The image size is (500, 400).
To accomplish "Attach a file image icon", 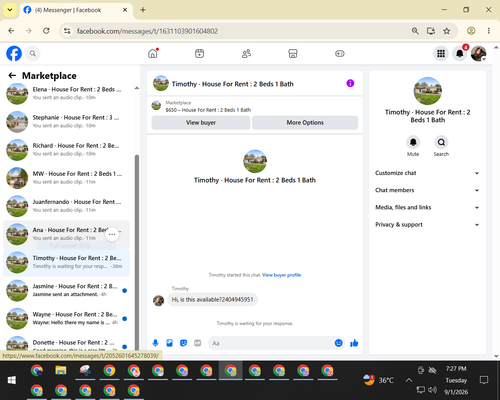I will tap(169, 343).
